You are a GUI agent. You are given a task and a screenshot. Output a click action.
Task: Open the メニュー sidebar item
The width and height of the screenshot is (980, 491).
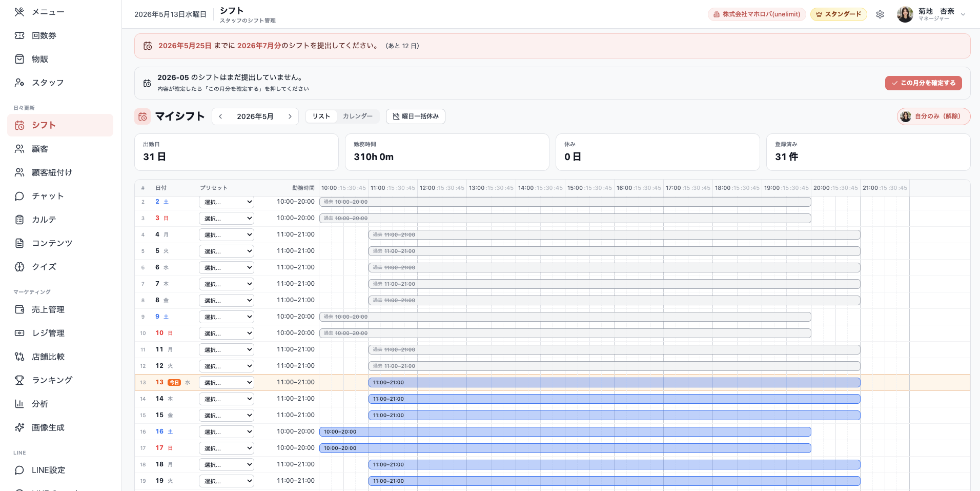(x=60, y=12)
